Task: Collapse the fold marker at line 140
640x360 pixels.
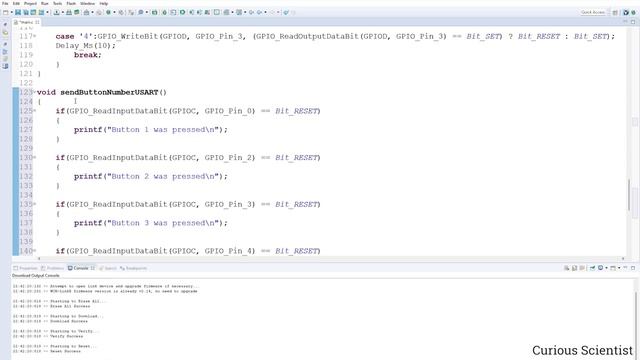Action: (35, 251)
